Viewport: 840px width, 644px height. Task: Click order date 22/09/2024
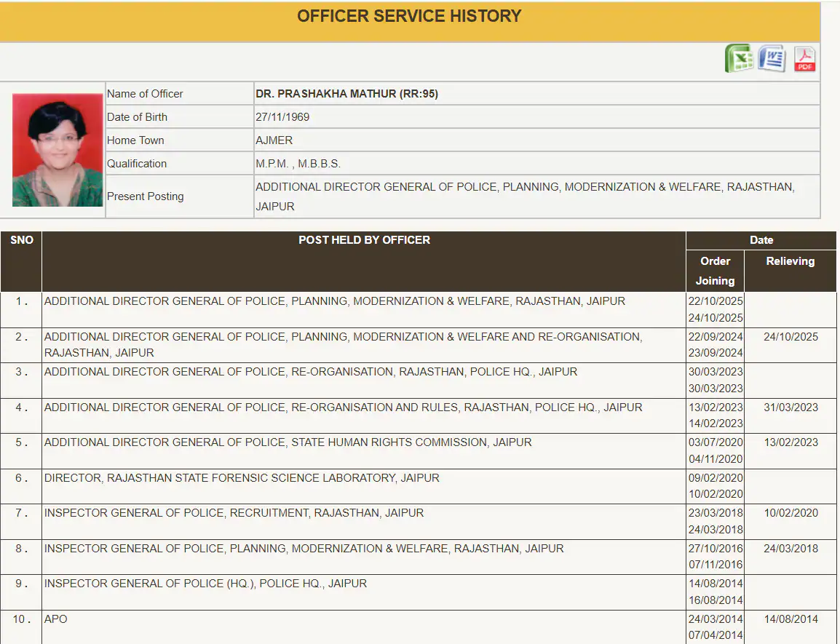(716, 336)
